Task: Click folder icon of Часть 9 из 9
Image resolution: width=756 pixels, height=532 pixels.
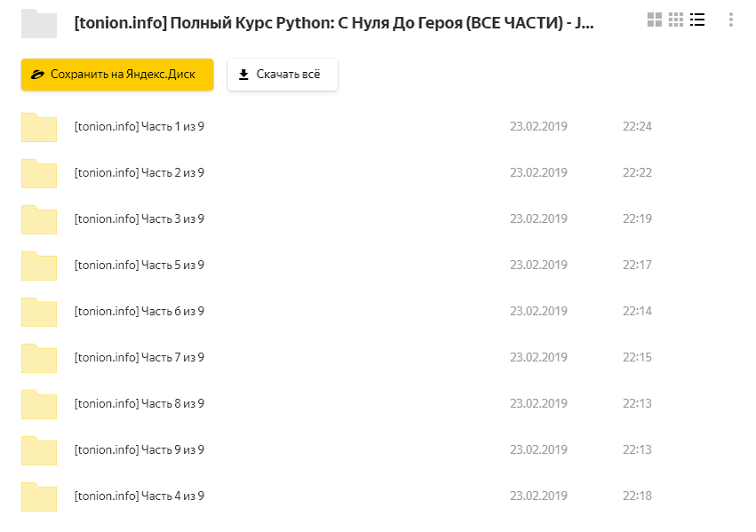Action: 39,450
